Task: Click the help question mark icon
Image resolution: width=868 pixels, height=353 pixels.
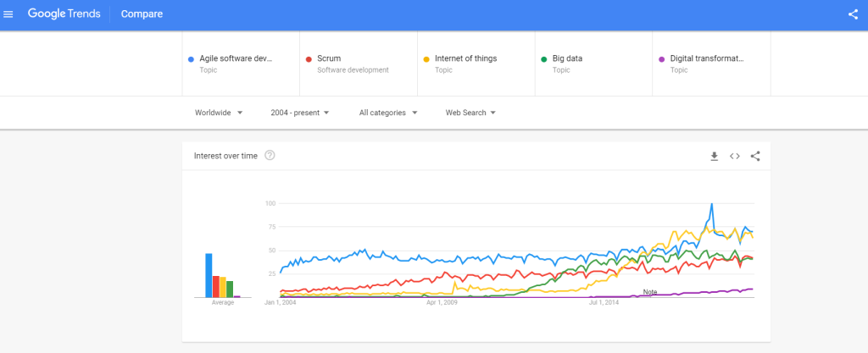Action: point(270,156)
